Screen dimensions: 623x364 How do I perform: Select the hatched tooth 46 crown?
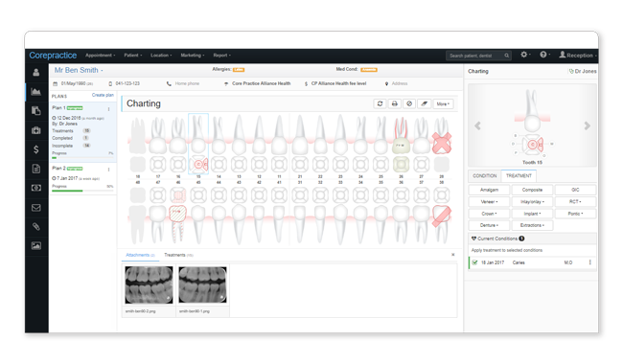[x=177, y=214]
